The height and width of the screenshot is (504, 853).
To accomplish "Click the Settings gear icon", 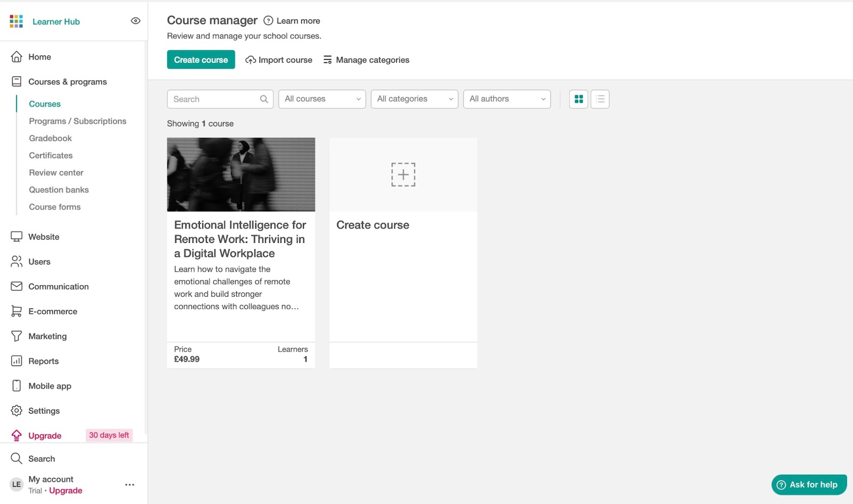I will point(17,411).
